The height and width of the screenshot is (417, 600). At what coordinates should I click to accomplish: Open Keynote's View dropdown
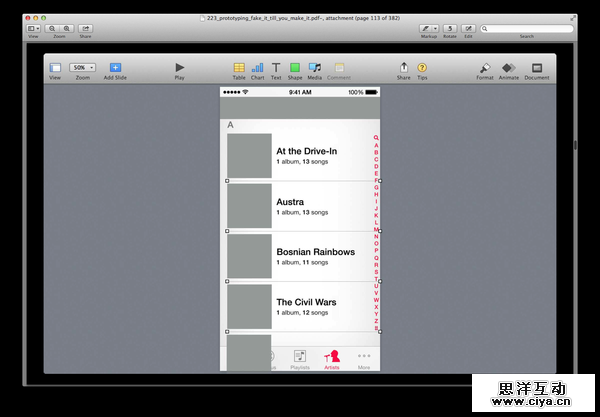tap(55, 67)
